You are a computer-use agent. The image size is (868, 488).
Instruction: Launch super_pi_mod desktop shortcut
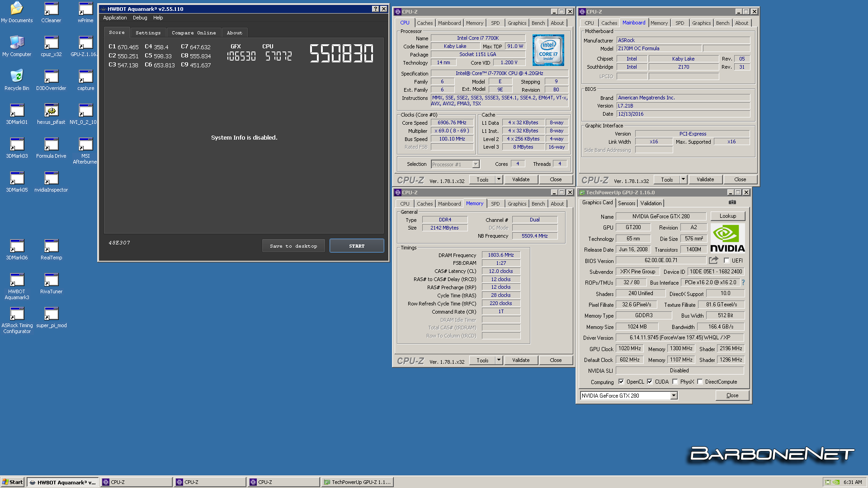pyautogui.click(x=51, y=317)
